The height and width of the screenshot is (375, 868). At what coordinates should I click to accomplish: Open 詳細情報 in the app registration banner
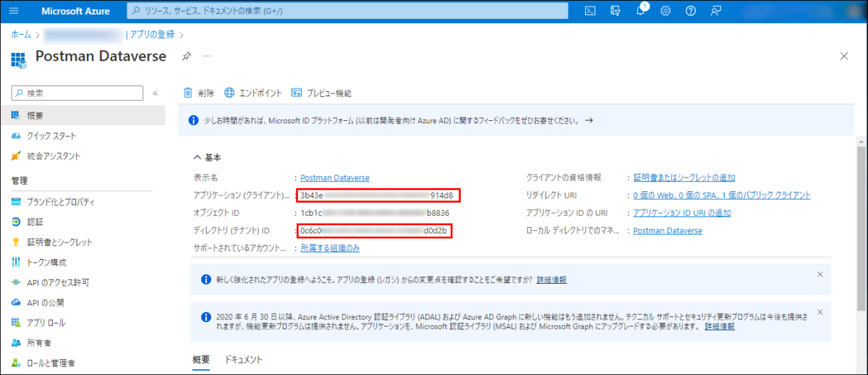coord(551,279)
